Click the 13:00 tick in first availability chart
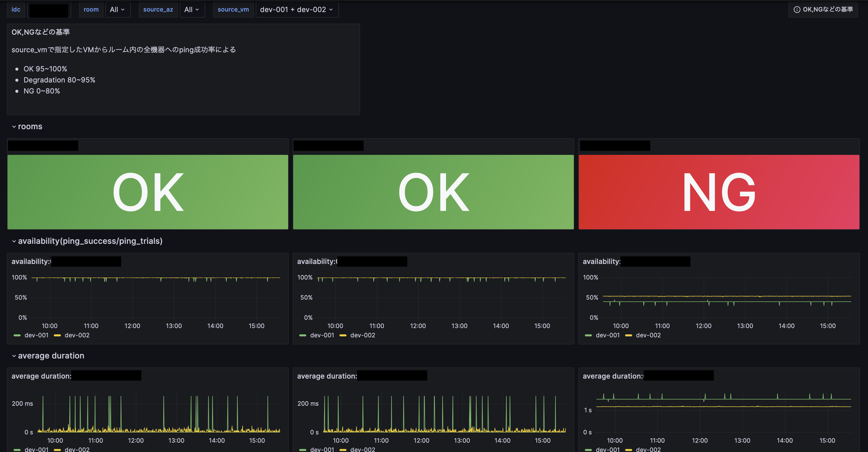 (x=174, y=326)
